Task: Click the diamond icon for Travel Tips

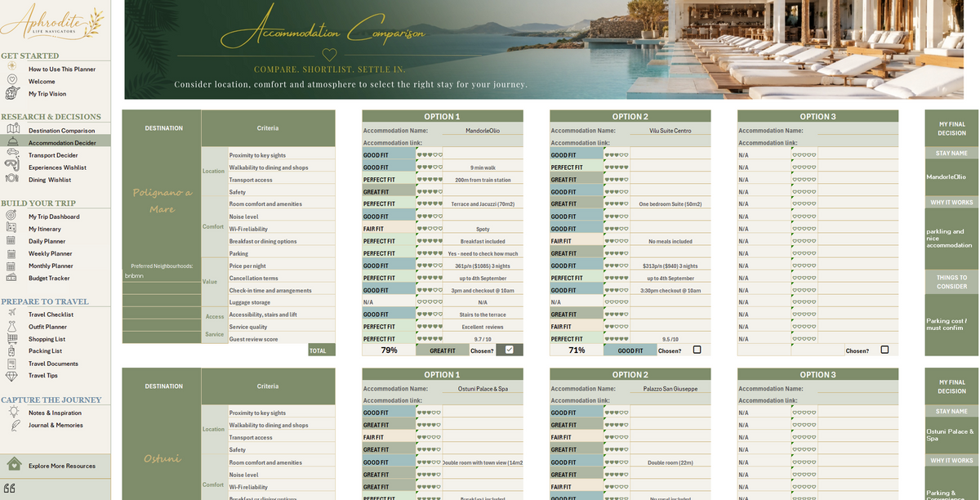Action: coord(11,376)
